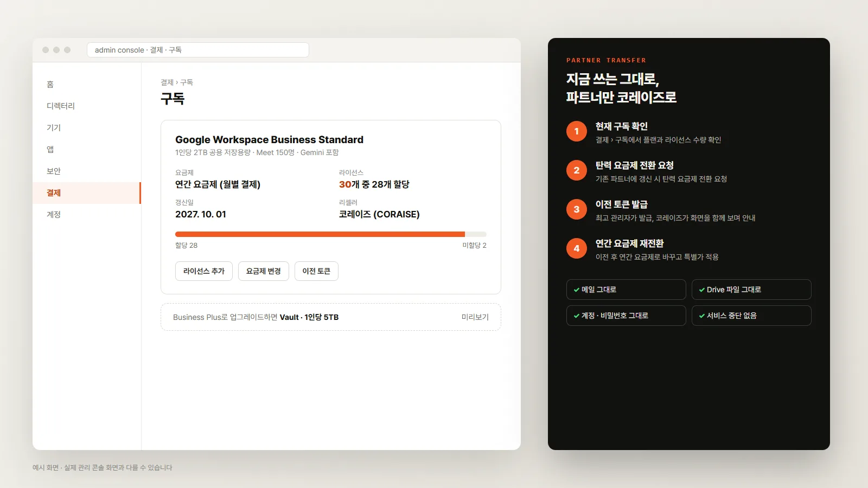The width and height of the screenshot is (868, 488).
Task: Click the 구독 breadcrumb item
Action: (187, 82)
